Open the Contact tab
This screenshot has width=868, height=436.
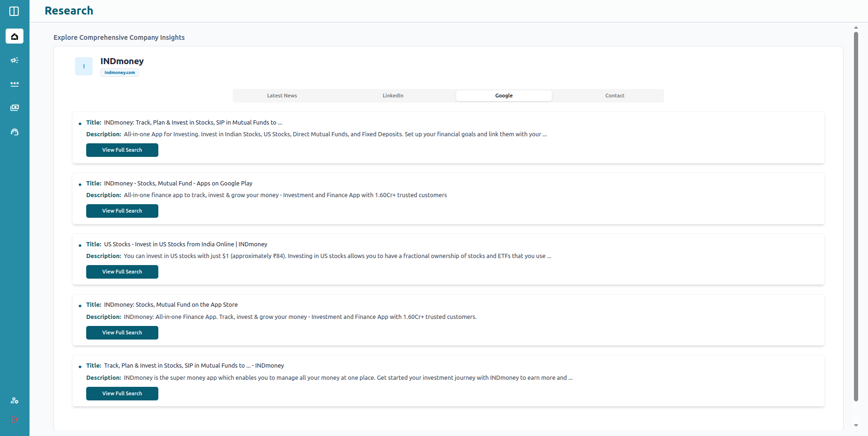615,96
